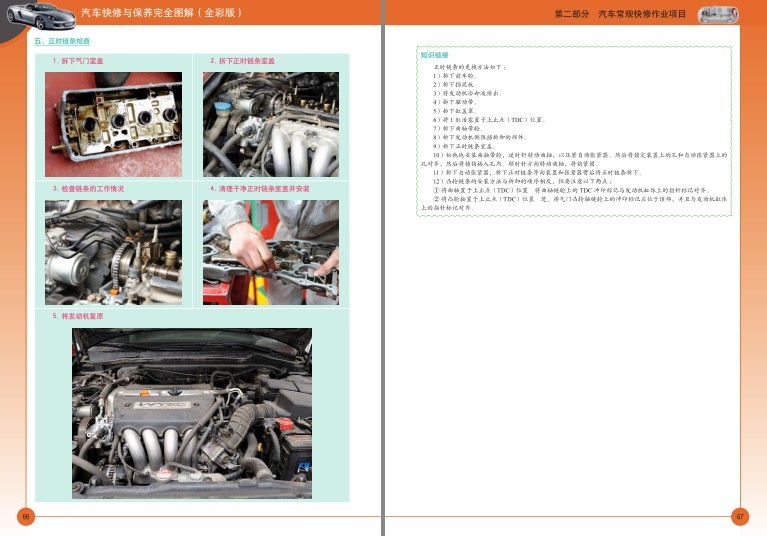Click the orange page number 66 circle
The width and height of the screenshot is (767, 536).
pos(26,516)
